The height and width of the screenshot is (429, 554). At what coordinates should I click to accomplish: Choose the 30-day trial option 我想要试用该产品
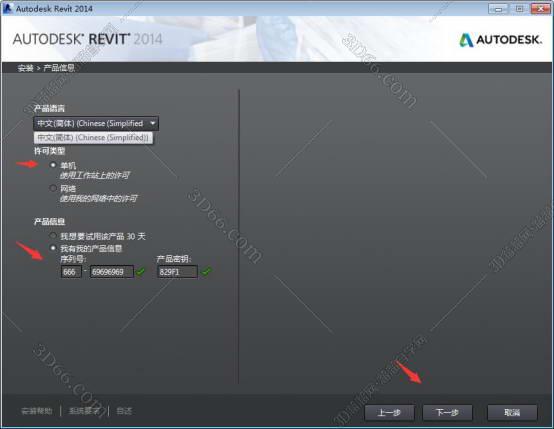point(53,236)
